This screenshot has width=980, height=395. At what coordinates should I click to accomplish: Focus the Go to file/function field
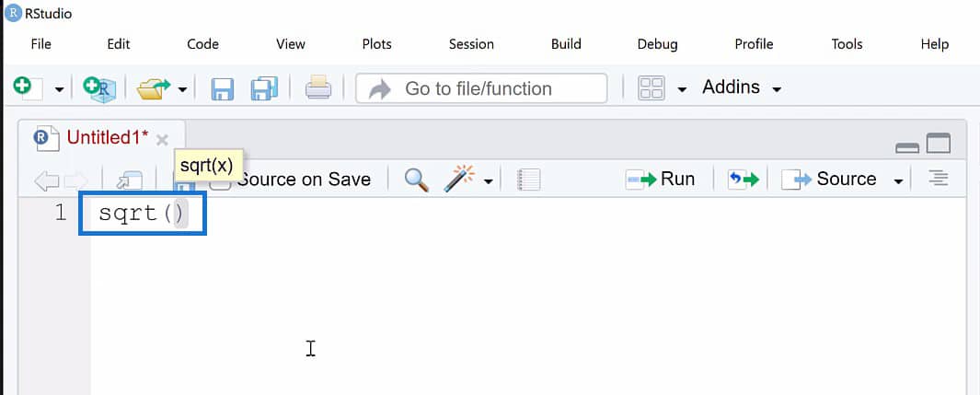click(481, 88)
